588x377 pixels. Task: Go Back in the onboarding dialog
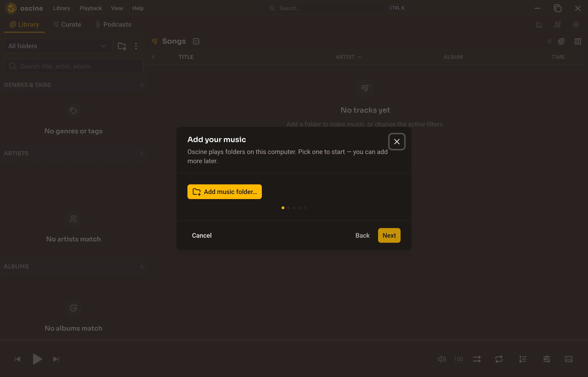tap(362, 235)
